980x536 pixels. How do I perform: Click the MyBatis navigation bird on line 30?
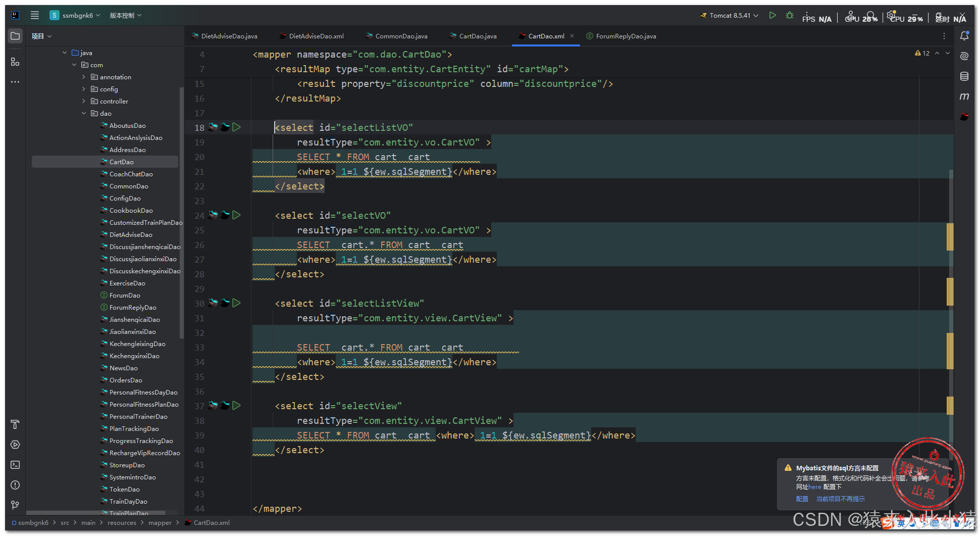coord(213,303)
